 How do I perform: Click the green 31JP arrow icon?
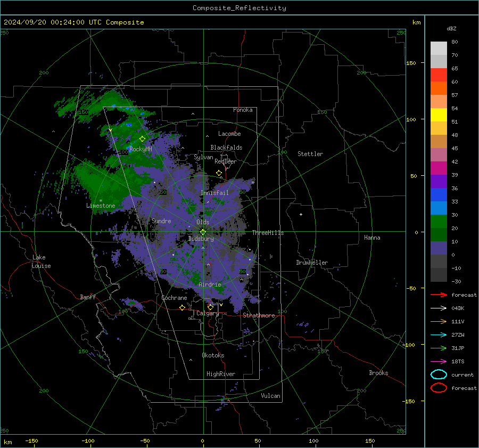tap(439, 348)
